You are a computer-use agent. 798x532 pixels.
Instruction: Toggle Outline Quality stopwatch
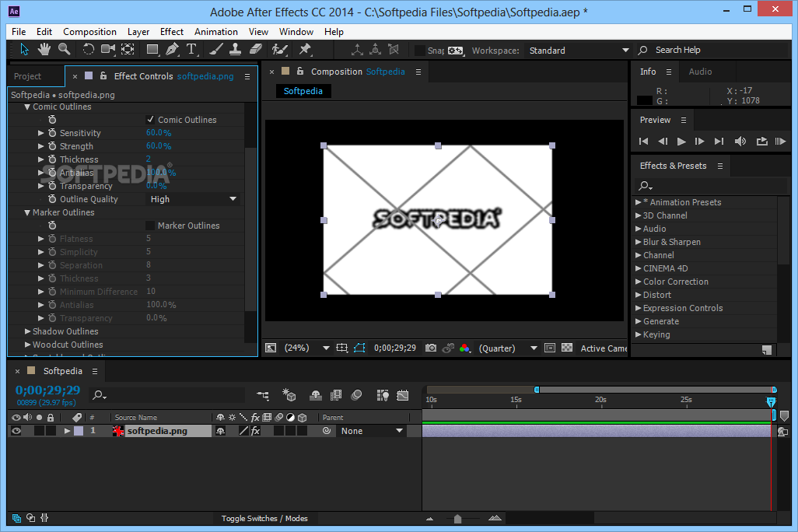pyautogui.click(x=52, y=199)
